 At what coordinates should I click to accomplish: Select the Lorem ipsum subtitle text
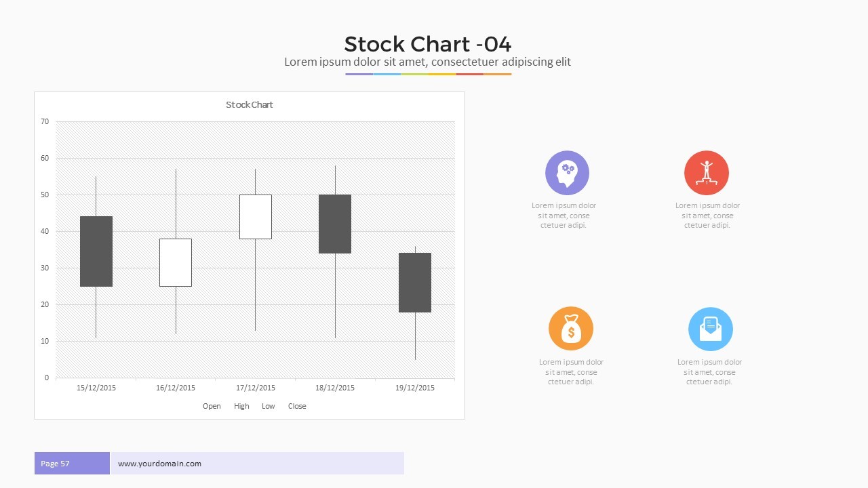click(x=427, y=62)
